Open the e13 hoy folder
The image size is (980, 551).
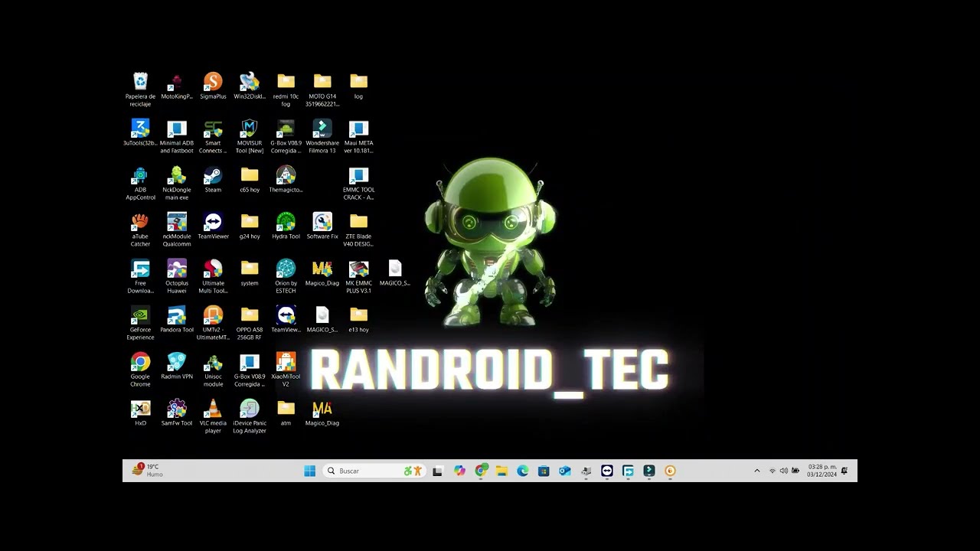[x=358, y=319]
